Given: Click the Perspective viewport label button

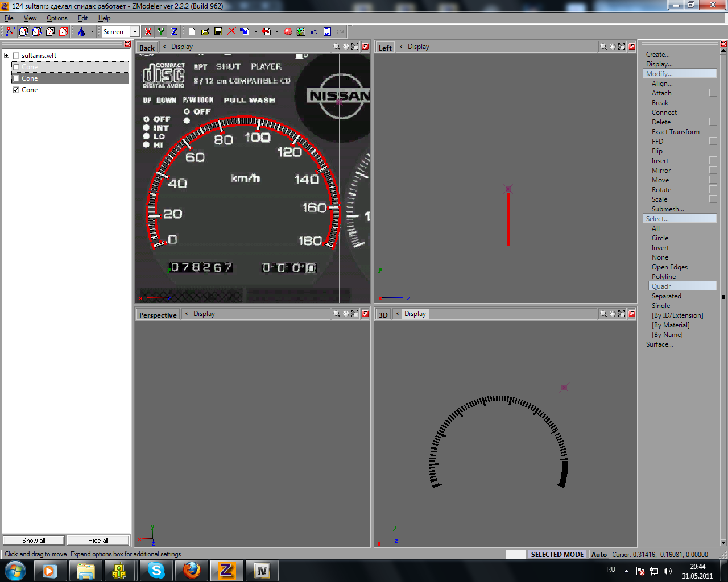Looking at the screenshot, I should click(158, 315).
